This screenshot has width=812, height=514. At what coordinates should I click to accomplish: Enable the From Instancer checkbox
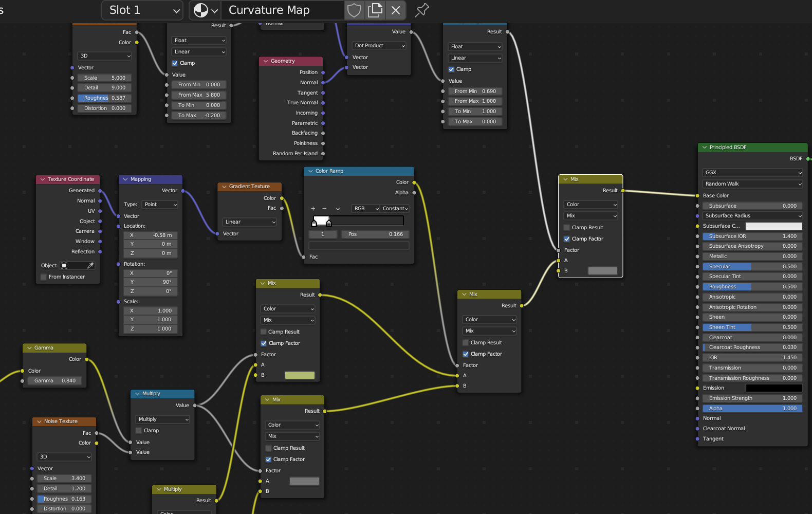[x=44, y=277]
